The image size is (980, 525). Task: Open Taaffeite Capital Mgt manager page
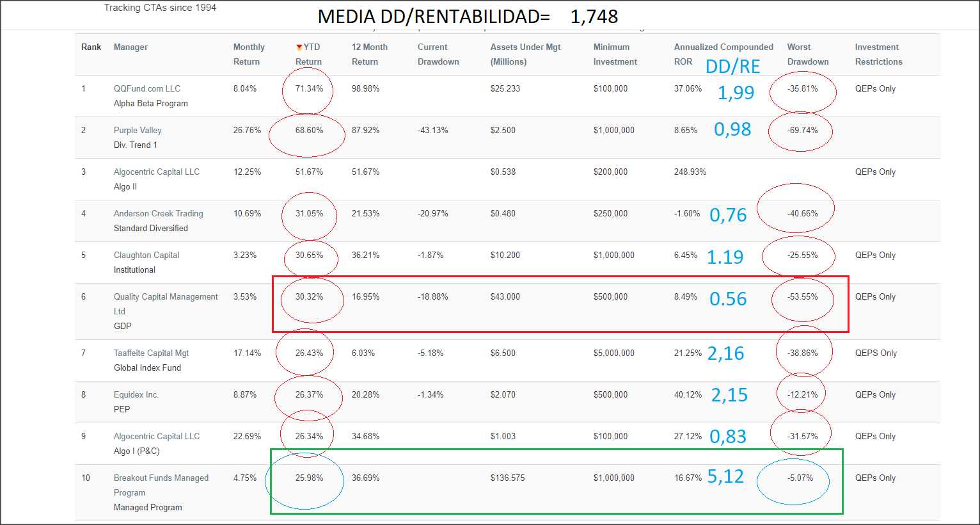point(151,353)
